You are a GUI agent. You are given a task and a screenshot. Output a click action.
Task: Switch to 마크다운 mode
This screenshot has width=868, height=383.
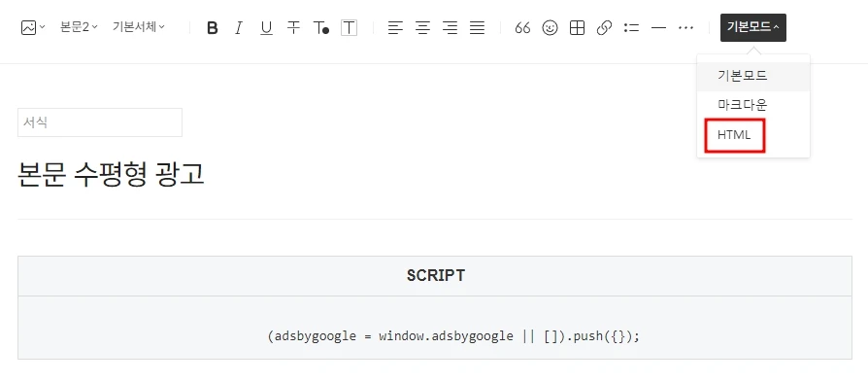tap(753, 105)
